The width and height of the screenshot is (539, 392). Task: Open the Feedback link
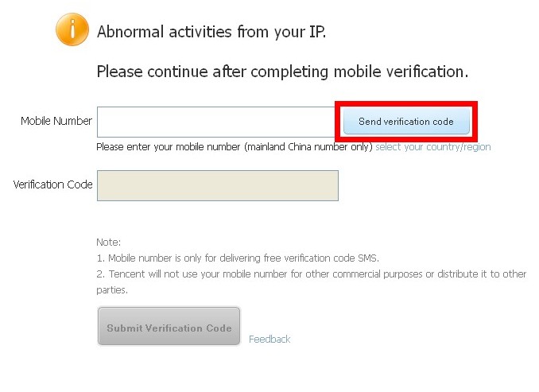(x=269, y=339)
